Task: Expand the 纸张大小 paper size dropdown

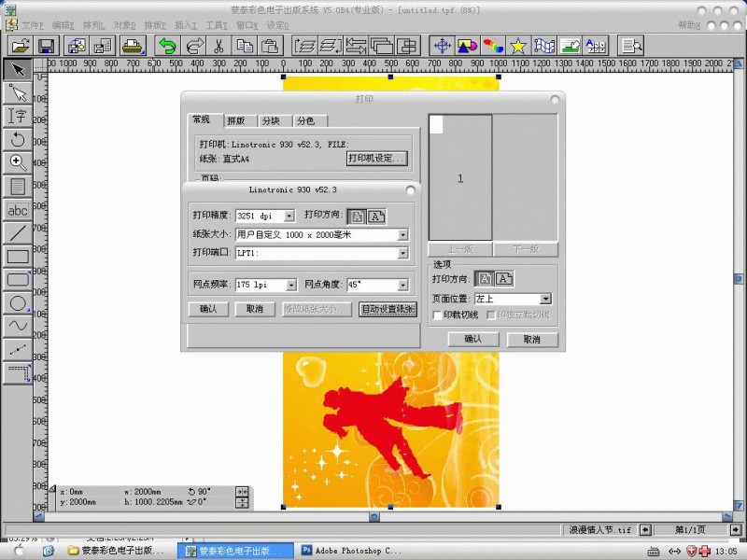Action: click(402, 235)
